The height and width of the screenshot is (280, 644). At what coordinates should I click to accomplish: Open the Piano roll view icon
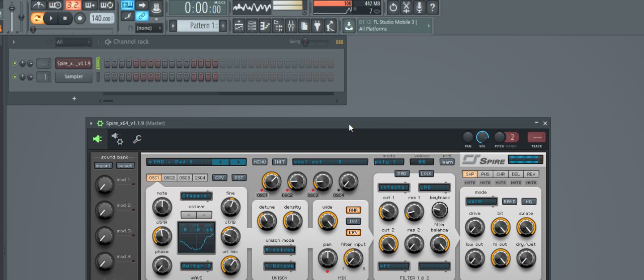265,26
